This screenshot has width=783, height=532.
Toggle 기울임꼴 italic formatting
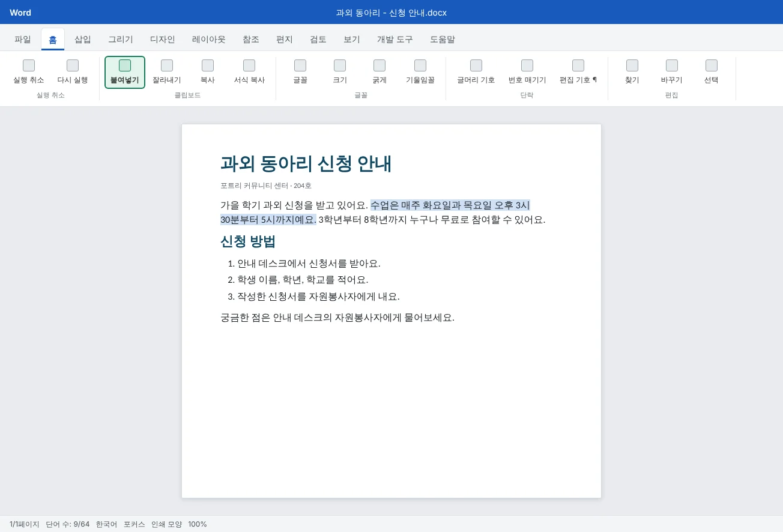pyautogui.click(x=420, y=72)
